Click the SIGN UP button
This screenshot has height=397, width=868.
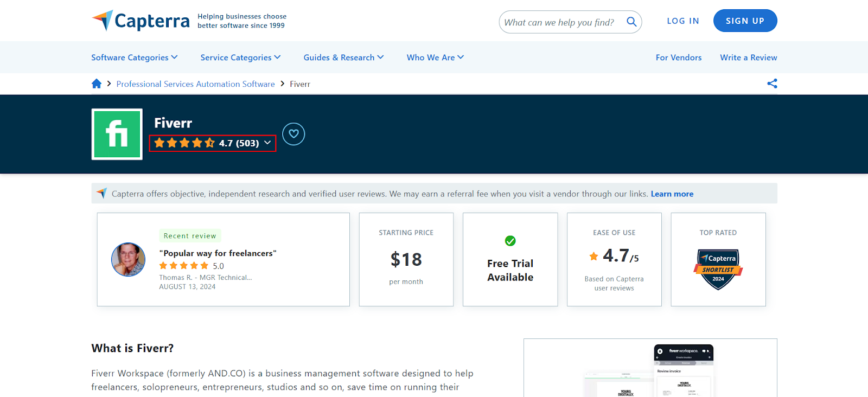745,21
